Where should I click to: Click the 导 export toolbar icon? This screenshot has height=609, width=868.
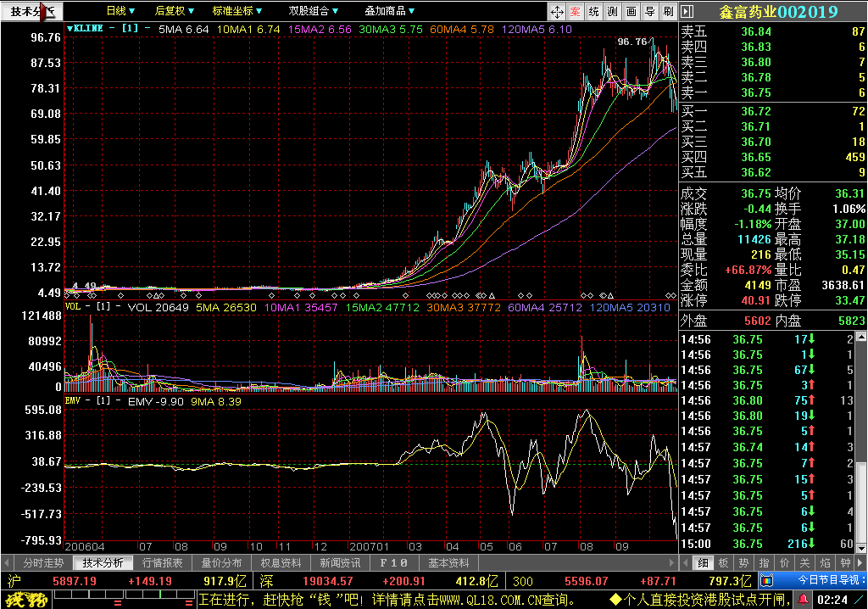tap(650, 12)
